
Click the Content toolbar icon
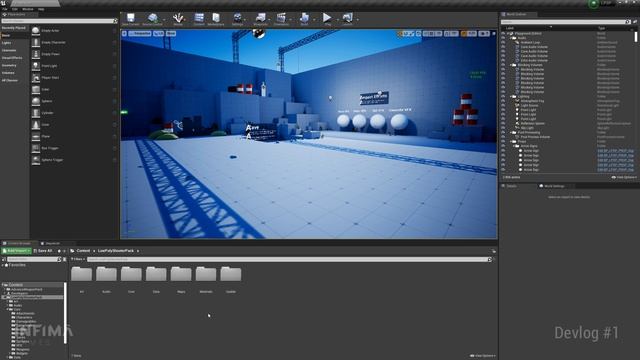199,19
